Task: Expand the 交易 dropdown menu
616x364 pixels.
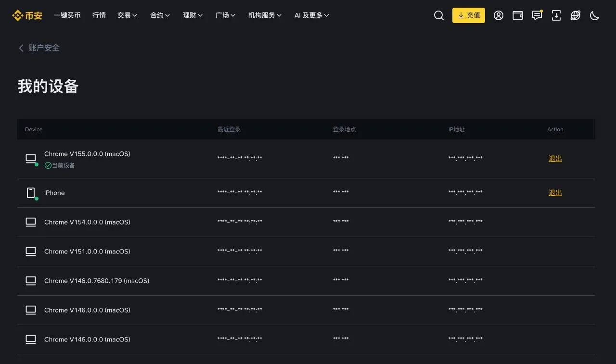Action: pyautogui.click(x=127, y=15)
